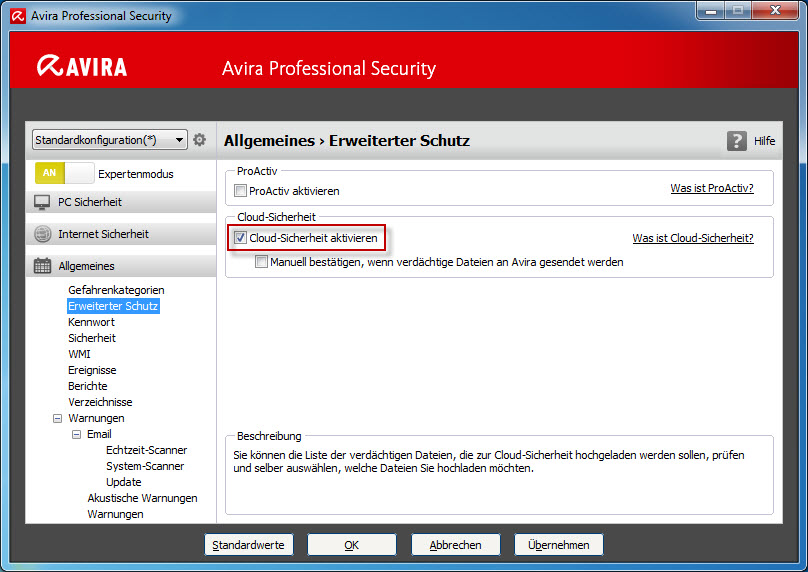The height and width of the screenshot is (572, 808).
Task: Click the Avira logo in red banner
Action: (82, 66)
